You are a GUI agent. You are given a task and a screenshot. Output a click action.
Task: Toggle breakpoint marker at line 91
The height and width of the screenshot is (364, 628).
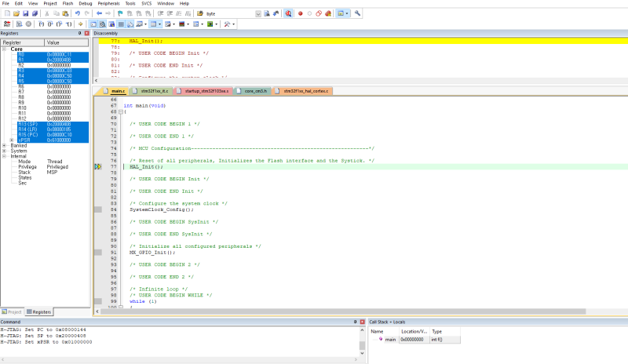(98, 253)
